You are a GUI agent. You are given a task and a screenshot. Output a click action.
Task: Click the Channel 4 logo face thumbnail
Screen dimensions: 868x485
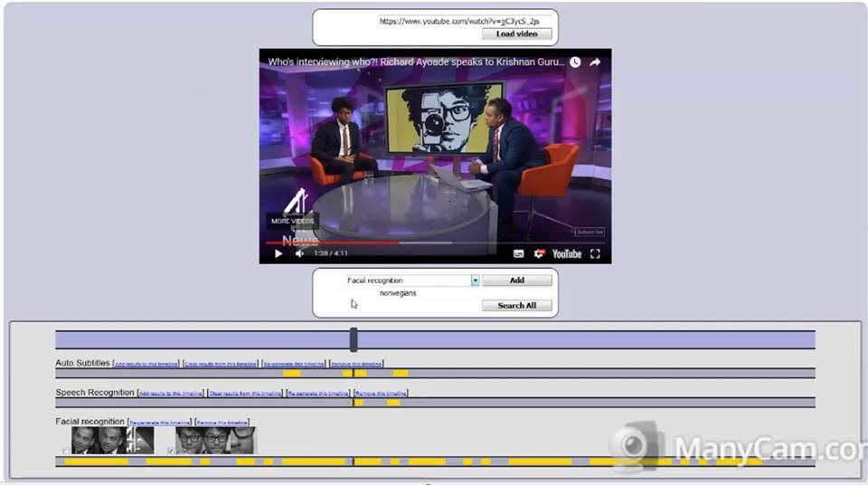pos(140,441)
